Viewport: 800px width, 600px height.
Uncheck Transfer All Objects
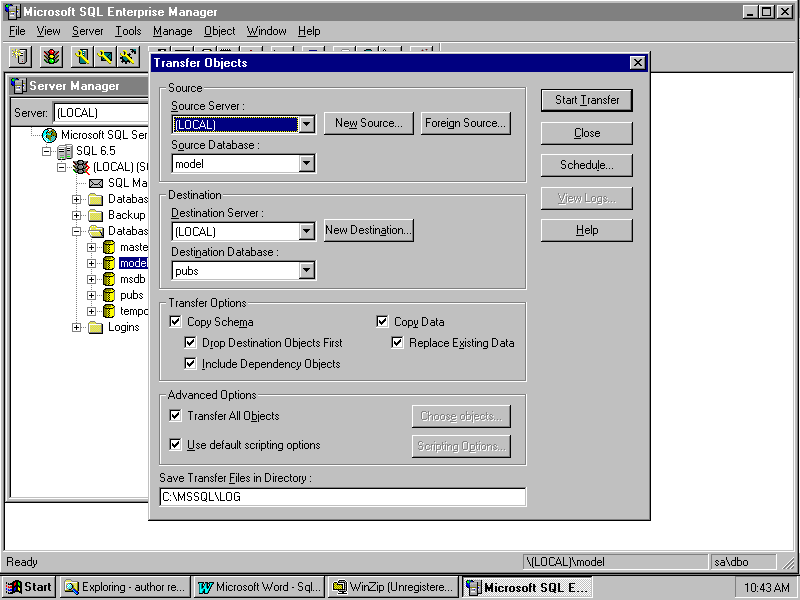[176, 416]
